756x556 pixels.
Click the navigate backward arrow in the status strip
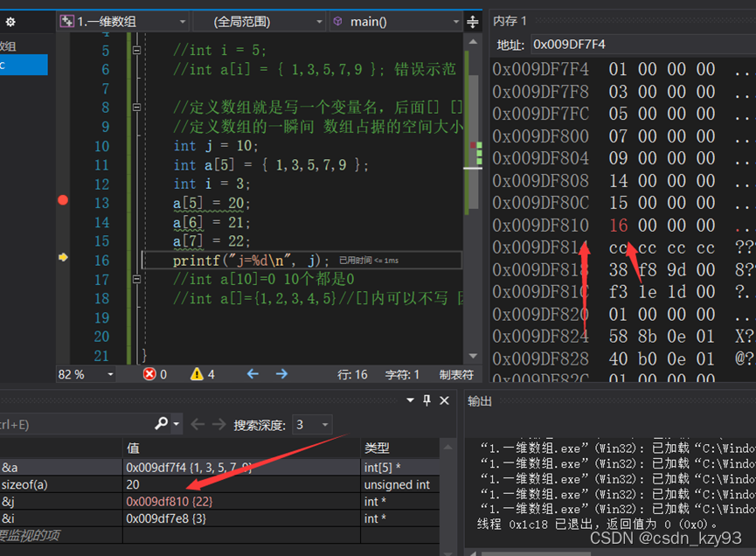click(253, 373)
